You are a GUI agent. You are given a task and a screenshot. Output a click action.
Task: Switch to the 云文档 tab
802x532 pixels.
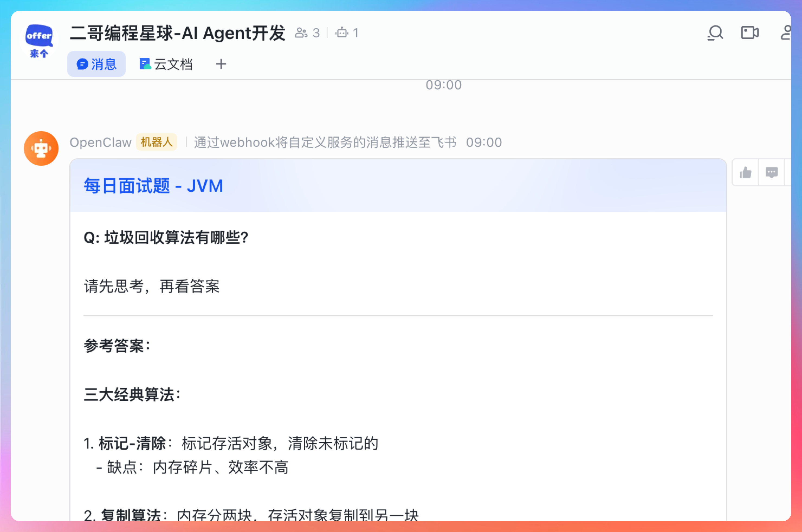(166, 64)
